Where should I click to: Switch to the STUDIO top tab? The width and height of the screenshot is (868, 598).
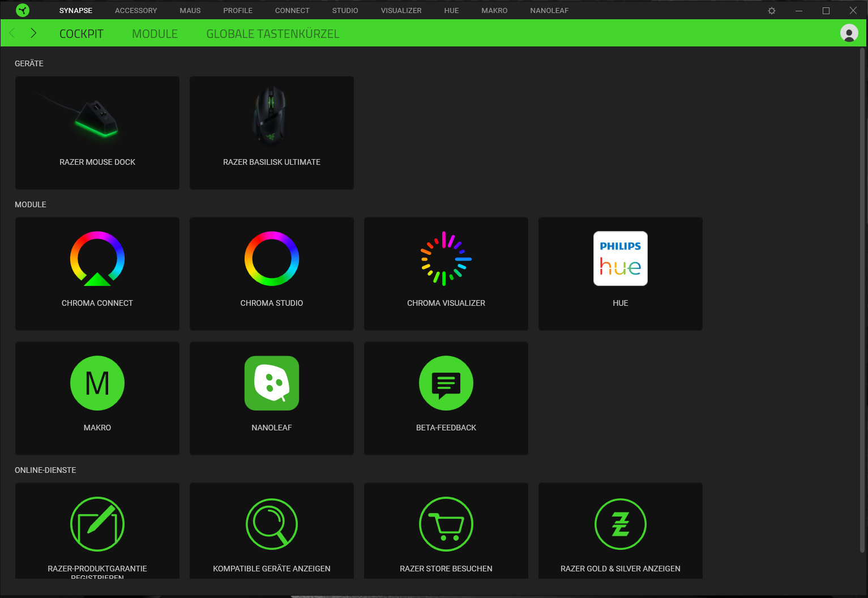pos(345,10)
